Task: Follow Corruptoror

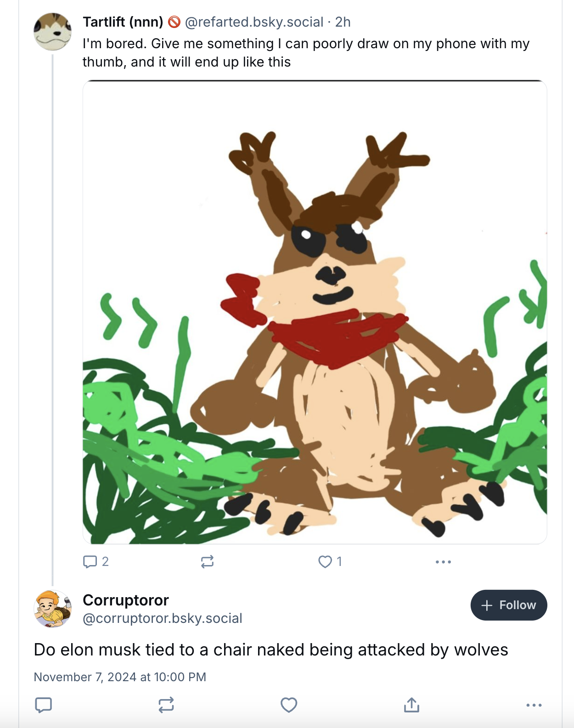Action: (508, 605)
